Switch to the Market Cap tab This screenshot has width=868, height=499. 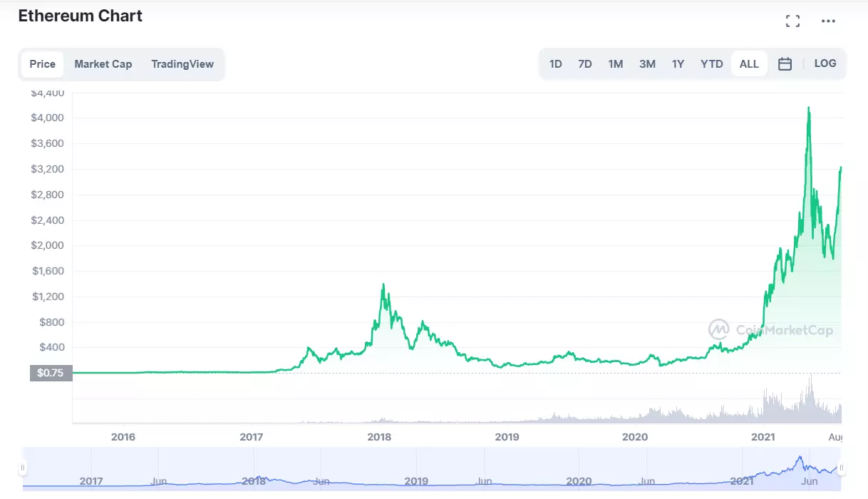coord(103,64)
